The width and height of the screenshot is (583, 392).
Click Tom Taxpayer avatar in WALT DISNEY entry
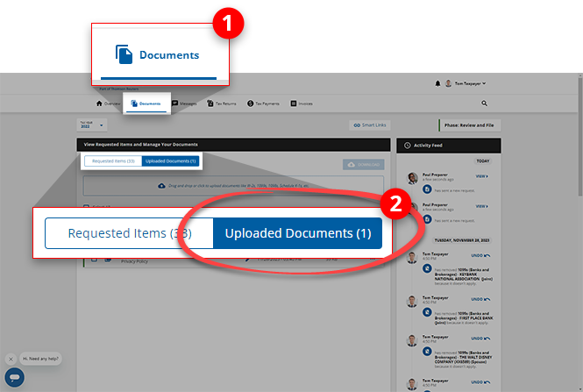point(412,340)
